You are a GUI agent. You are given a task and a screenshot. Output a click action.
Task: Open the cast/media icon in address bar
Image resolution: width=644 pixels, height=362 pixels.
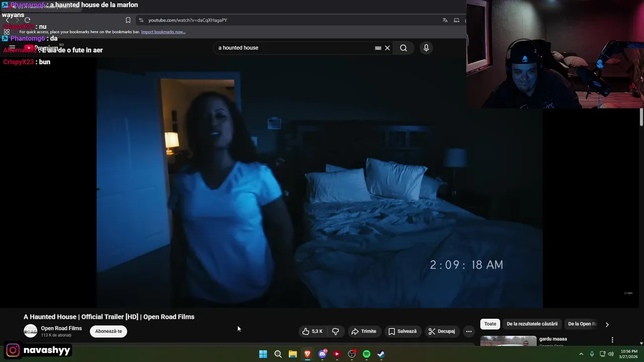(x=456, y=20)
